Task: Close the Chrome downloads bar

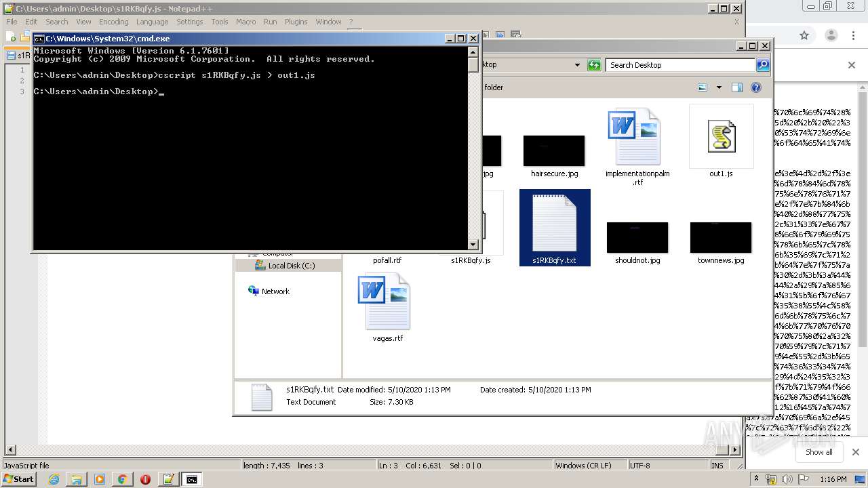Action: (856, 452)
